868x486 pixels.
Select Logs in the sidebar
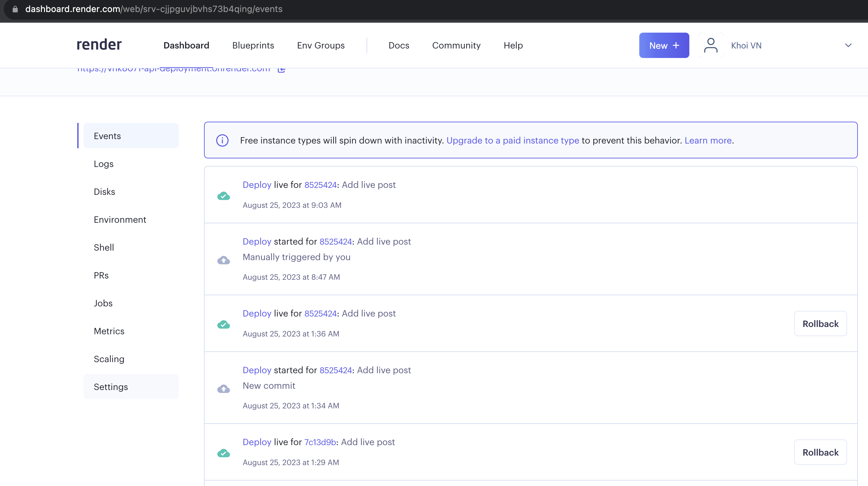point(131,164)
